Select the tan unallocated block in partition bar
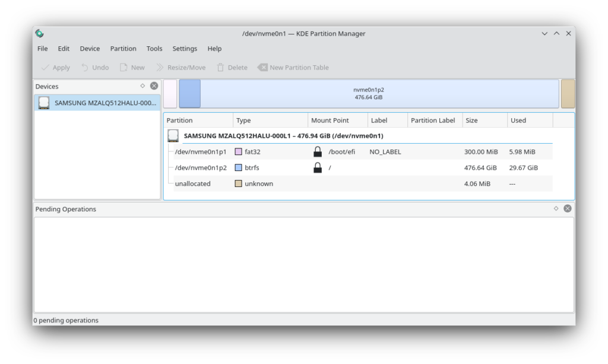This screenshot has height=364, width=608. click(568, 94)
